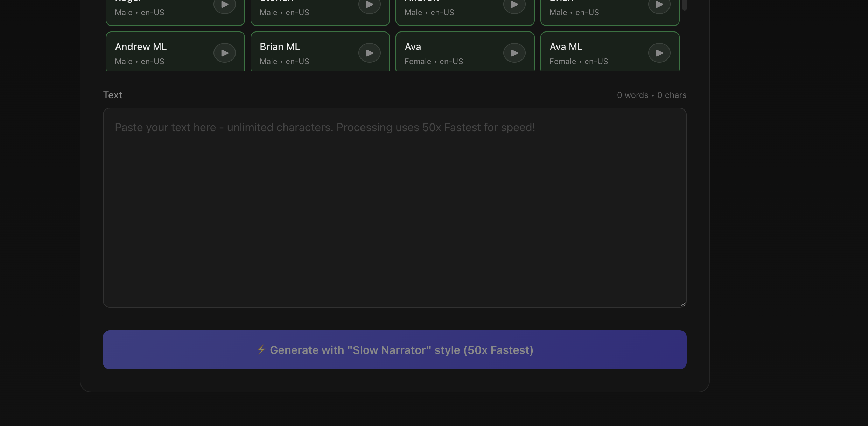Play the Stefan voice sample
The width and height of the screenshot is (868, 426).
click(x=369, y=5)
